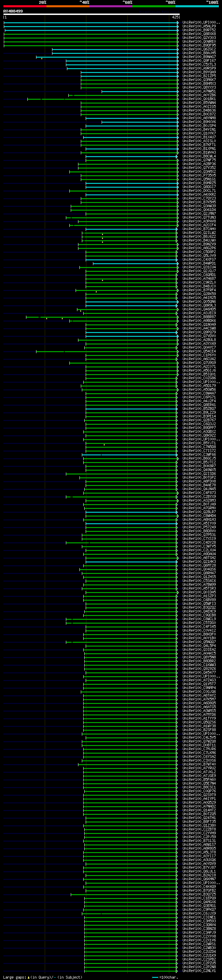The image size is (222, 980).
Task: Select the UniRef100_B0C872 label
Action: click(199, 114)
